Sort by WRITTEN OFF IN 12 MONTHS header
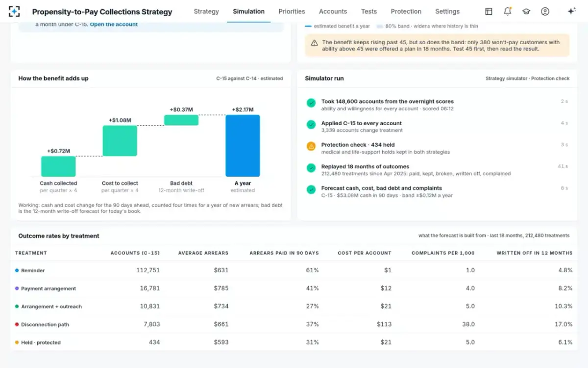Screen dimensions: 588x368 point(534,253)
